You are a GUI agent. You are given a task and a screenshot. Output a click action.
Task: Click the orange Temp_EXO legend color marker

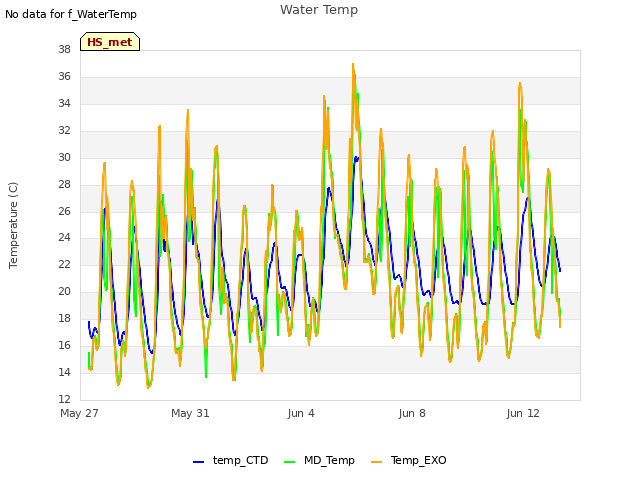click(x=376, y=462)
